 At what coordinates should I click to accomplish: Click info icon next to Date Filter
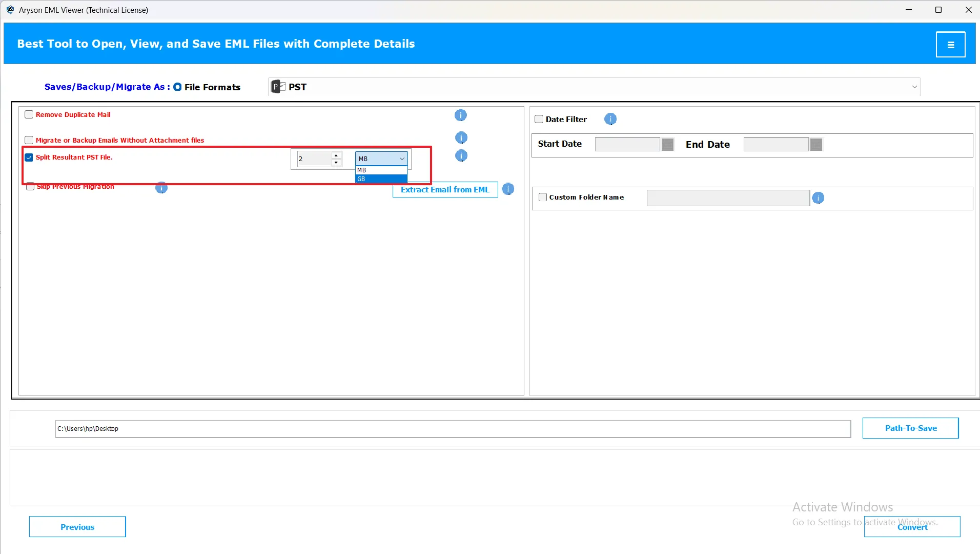[610, 119]
